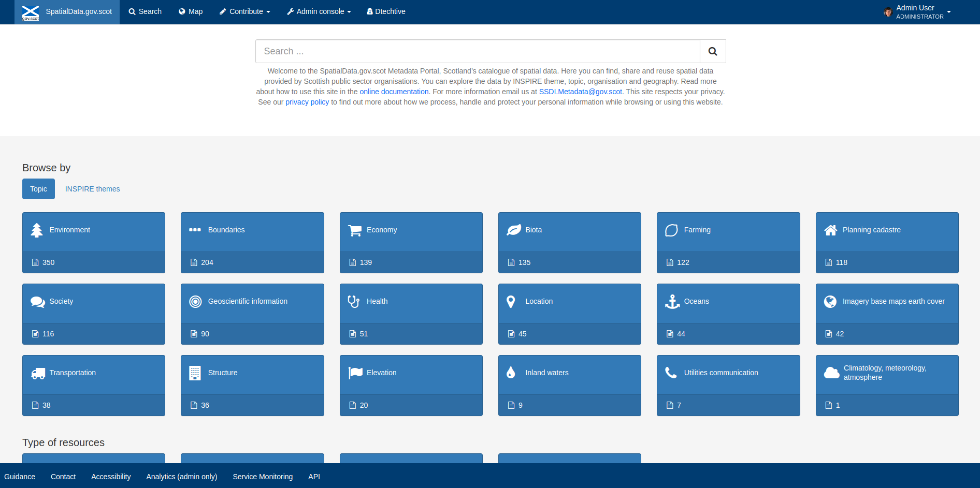Open Guidance in the footer
This screenshot has width=980, height=488.
[x=20, y=477]
